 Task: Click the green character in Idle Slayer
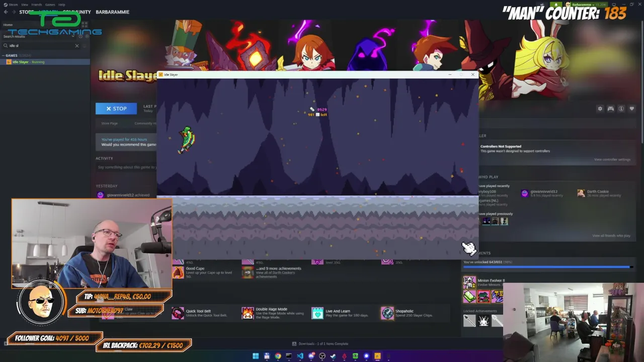(x=187, y=139)
